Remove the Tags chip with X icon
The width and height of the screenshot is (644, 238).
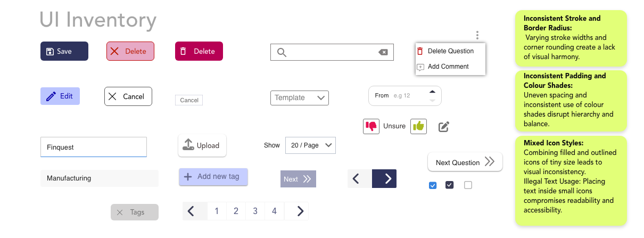click(120, 212)
